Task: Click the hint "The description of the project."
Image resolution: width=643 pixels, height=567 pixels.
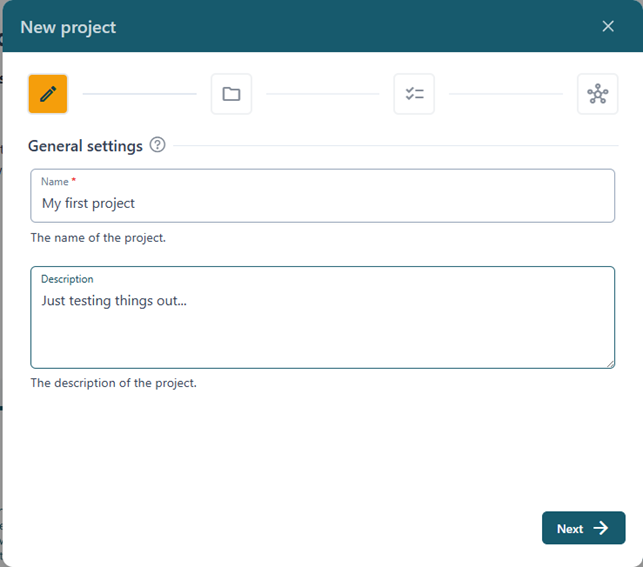Action: (113, 383)
